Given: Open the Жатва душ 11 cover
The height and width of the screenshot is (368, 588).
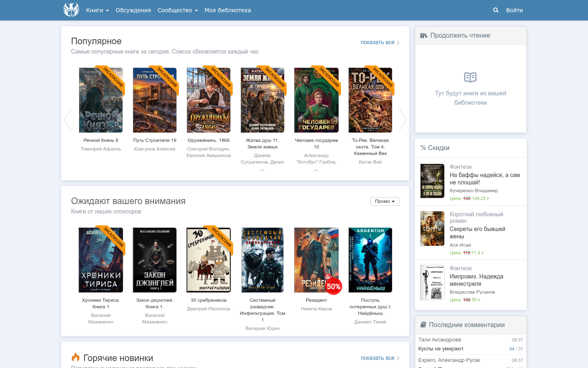Looking at the screenshot, I should (263, 100).
